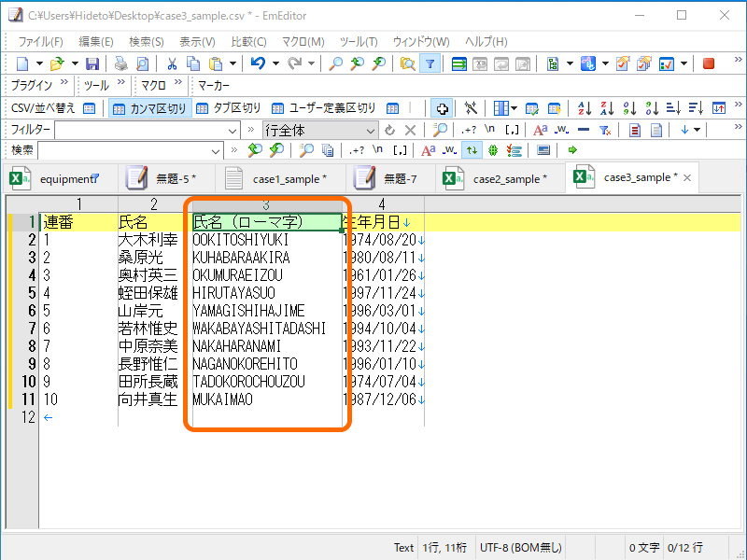Image resolution: width=747 pixels, height=560 pixels.
Task: Click the CSV/並べ替え toolbar label
Action: click(x=43, y=108)
